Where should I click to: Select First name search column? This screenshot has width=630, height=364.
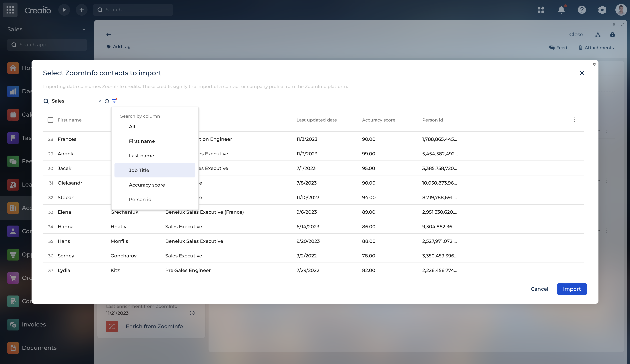click(155, 141)
